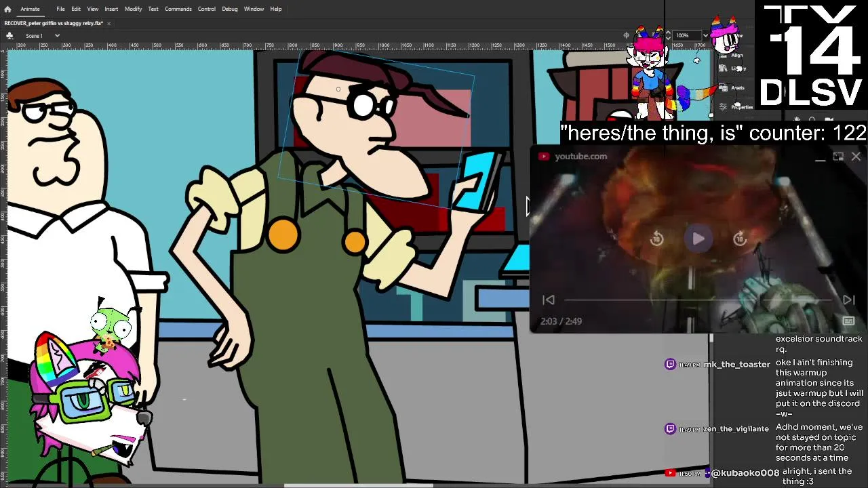This screenshot has width=868, height=488.
Task: Expand the stage zoom level dropdown
Action: (705, 35)
